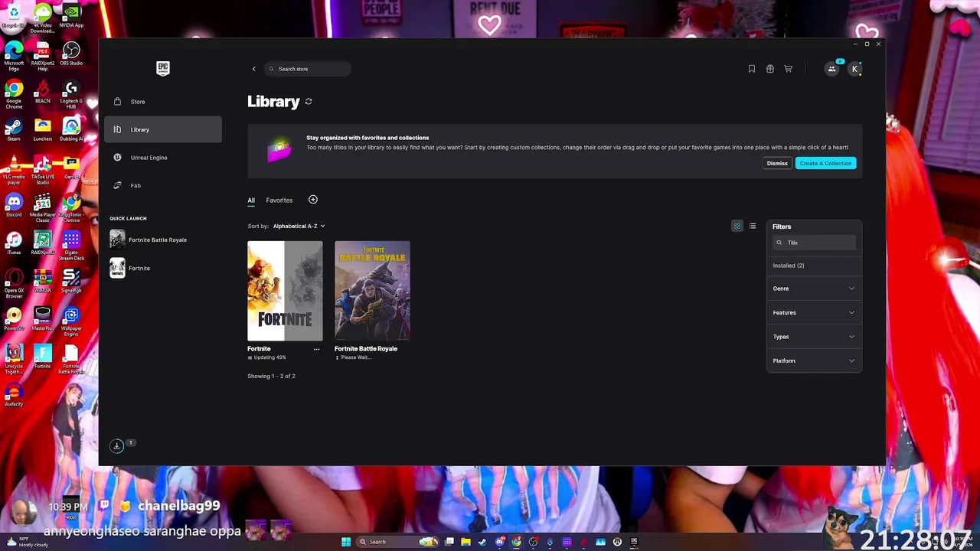The width and height of the screenshot is (980, 551).
Task: Open the K profile avatar menu
Action: 855,69
